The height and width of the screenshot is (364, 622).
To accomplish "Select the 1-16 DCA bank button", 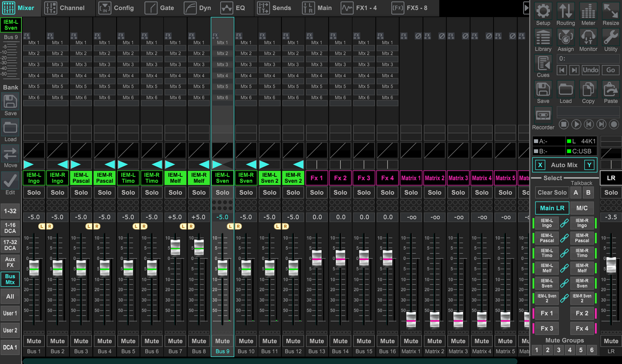I will [x=10, y=228].
